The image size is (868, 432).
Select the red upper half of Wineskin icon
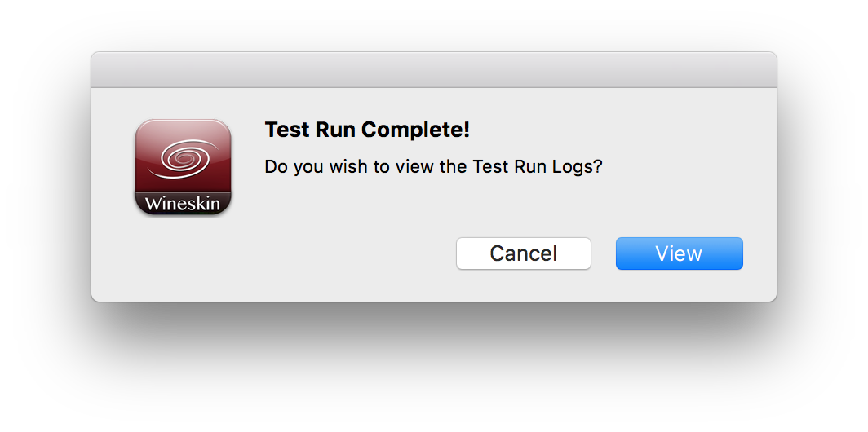pos(184,155)
